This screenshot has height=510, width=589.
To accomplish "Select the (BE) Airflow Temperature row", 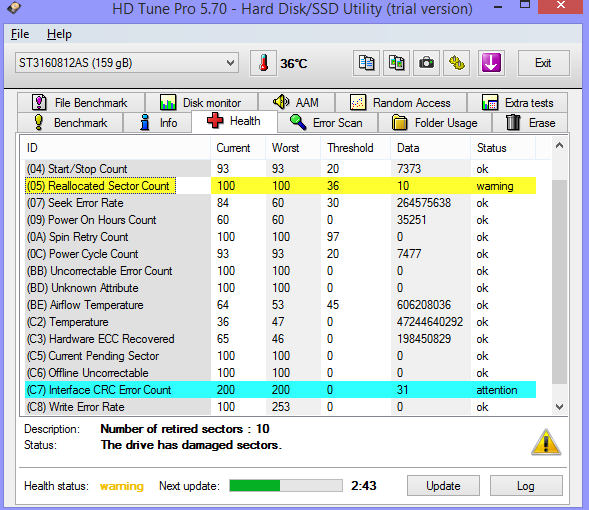I will coord(281,305).
